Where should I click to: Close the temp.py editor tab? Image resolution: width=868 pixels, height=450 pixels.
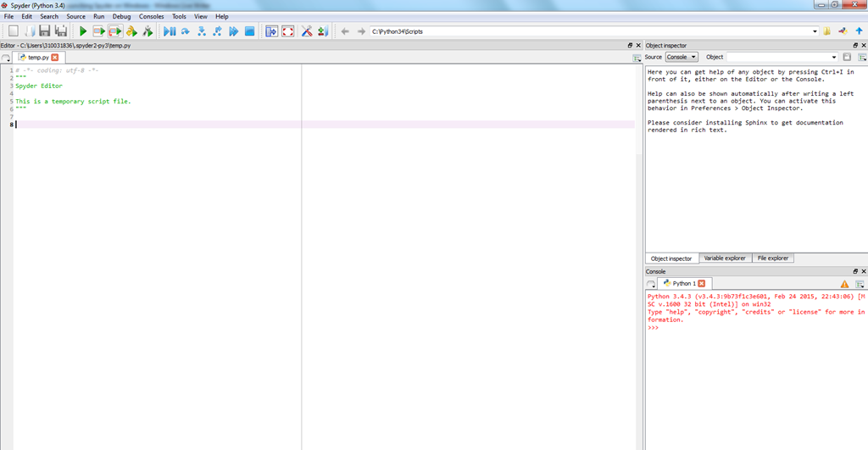tap(55, 58)
